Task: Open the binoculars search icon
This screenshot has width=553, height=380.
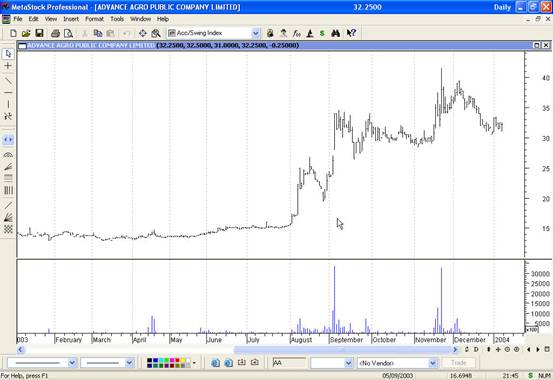Action: coord(335,33)
